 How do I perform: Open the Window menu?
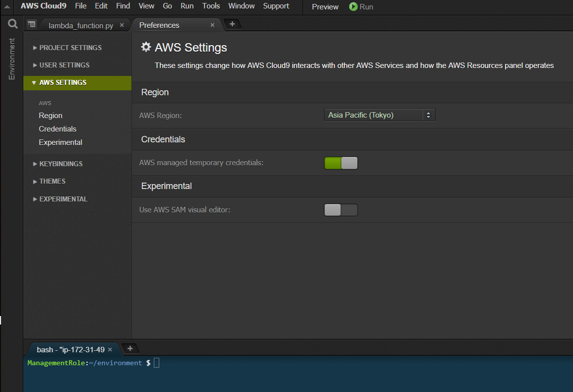(x=242, y=6)
